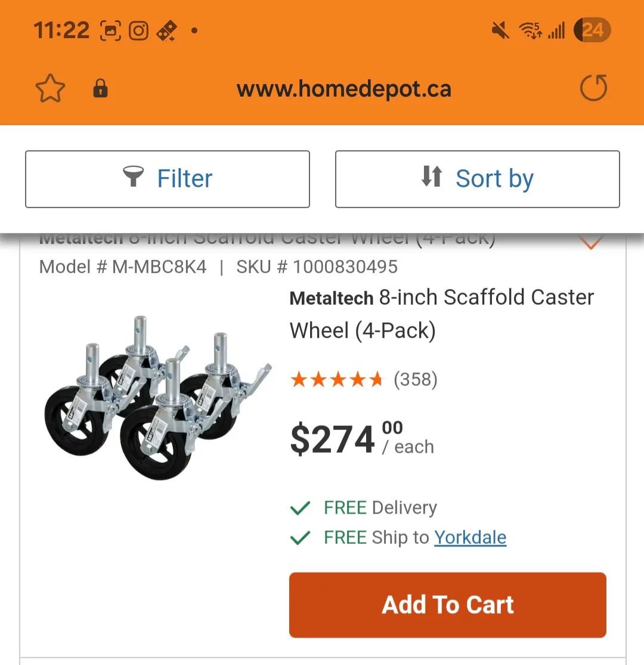Click the four-and-a-half star rating display
The image size is (644, 665).
(337, 378)
